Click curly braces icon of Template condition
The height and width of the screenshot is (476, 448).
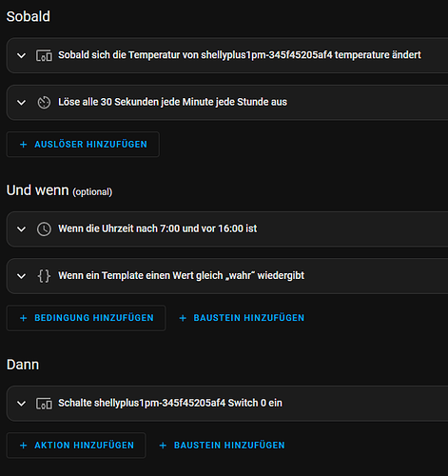pos(44,276)
